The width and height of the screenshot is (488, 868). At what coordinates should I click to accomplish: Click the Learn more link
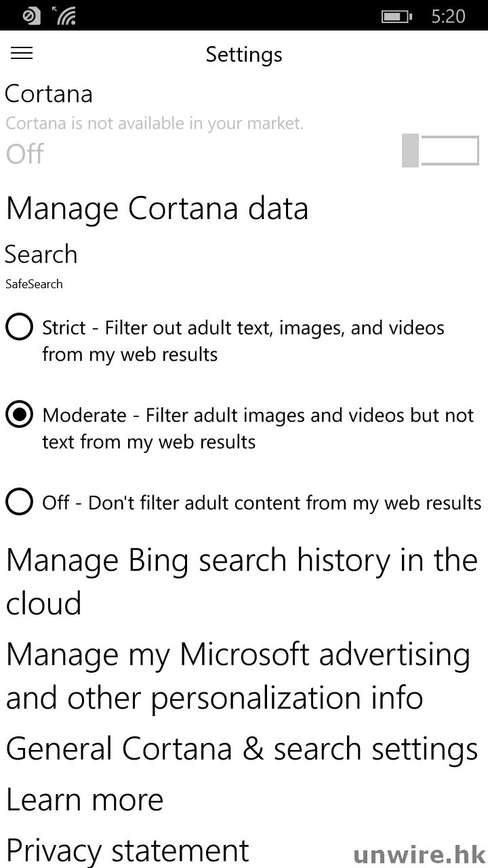85,800
